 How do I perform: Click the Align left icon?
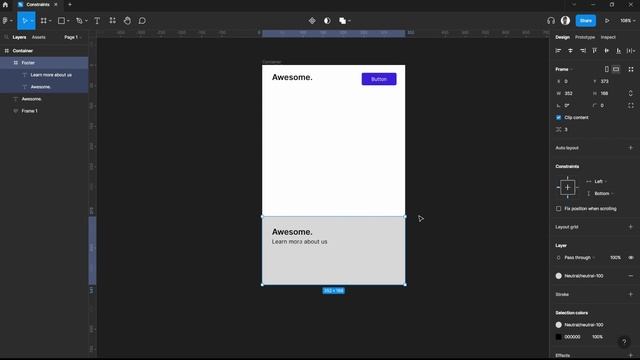point(558,51)
